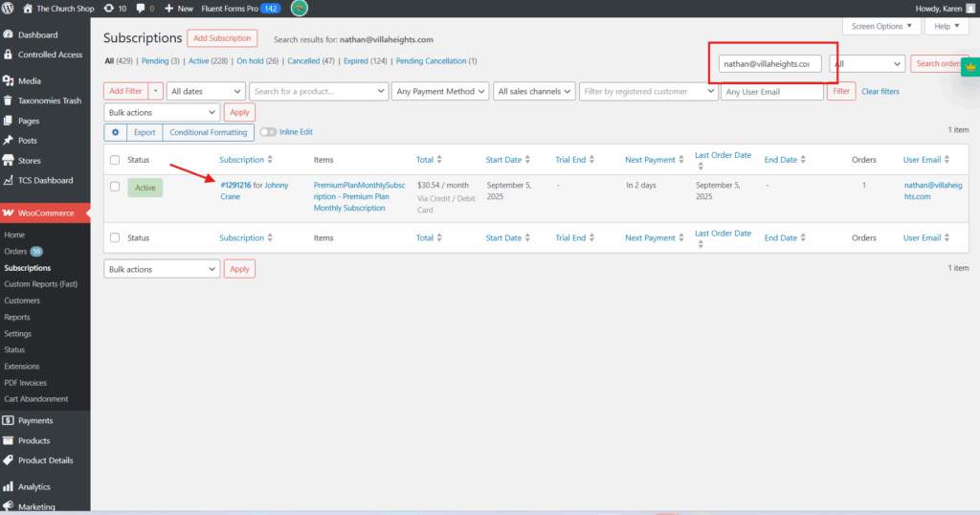Viewport: 980px width, 515px height.
Task: Expand the All dates dropdown
Action: point(206,91)
